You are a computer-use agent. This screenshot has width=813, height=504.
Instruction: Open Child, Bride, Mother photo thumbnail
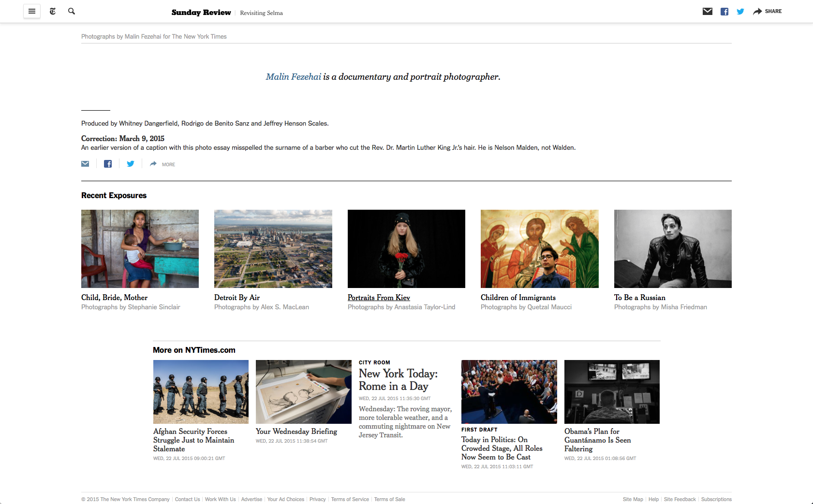[140, 249]
